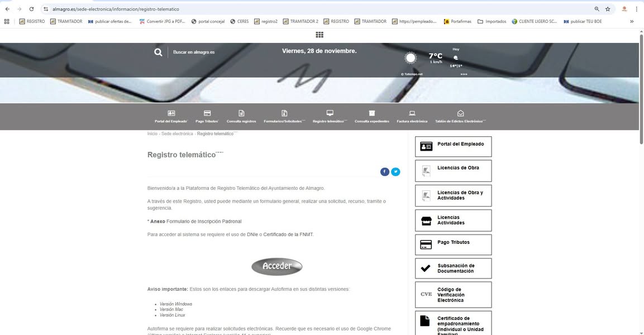The height and width of the screenshot is (335, 644).
Task: Click the search magnifier icon next to Buscar
Action: pos(158,51)
